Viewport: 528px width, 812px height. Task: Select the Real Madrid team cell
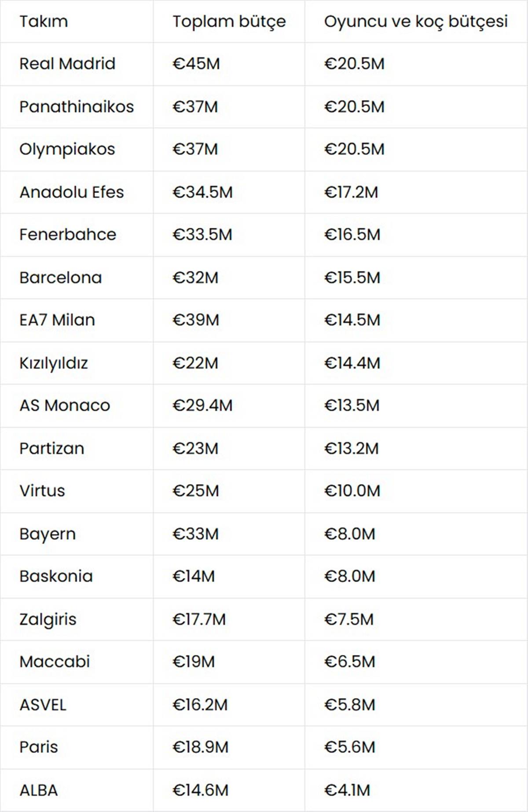(x=67, y=64)
